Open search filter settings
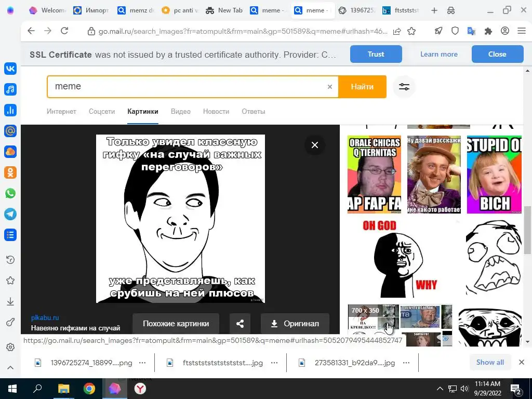This screenshot has height=399, width=532. click(404, 87)
